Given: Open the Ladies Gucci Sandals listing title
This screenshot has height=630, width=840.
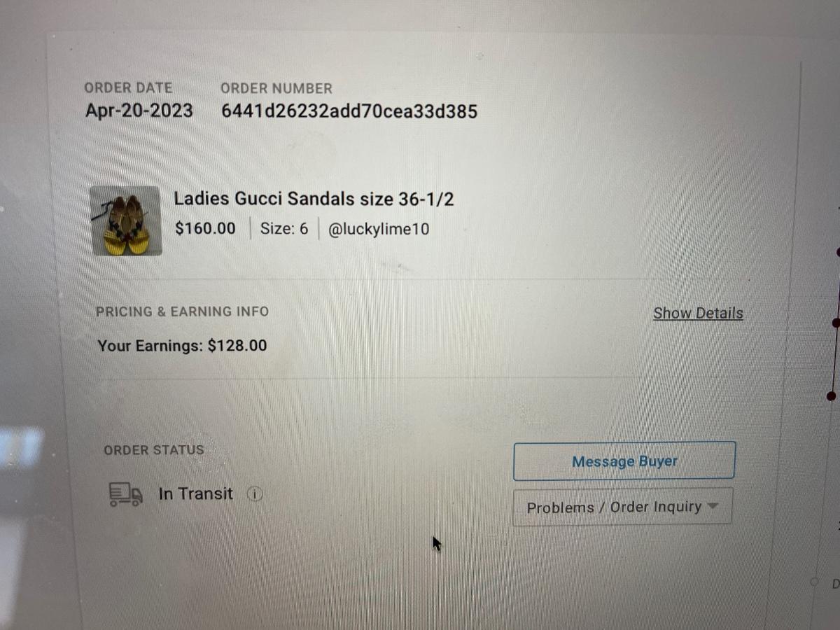Looking at the screenshot, I should [314, 199].
